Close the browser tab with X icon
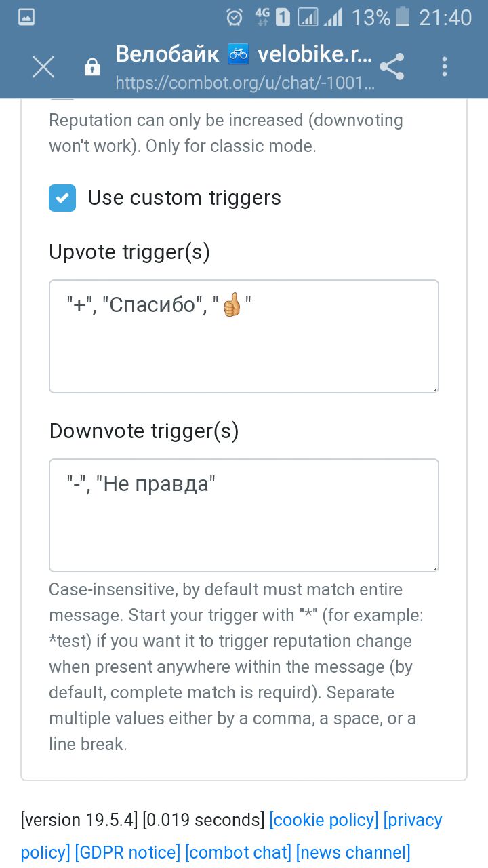The image size is (488, 868). 43,66
